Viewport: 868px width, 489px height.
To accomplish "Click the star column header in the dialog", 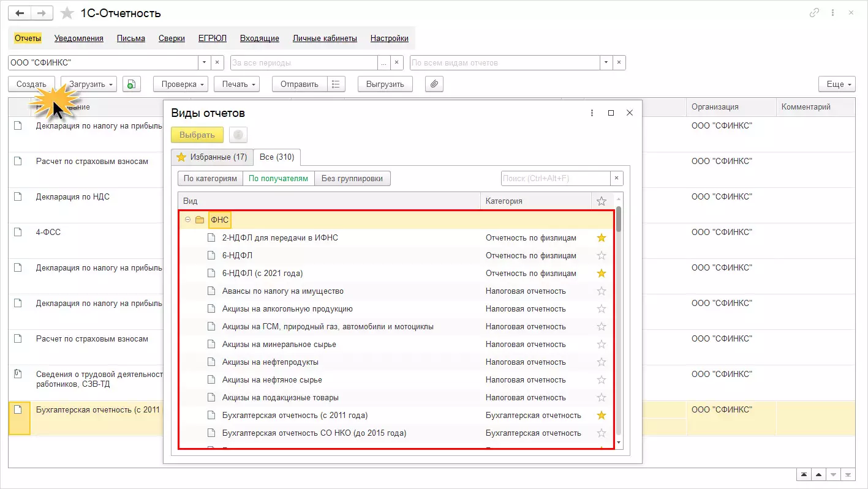I will [x=602, y=201].
